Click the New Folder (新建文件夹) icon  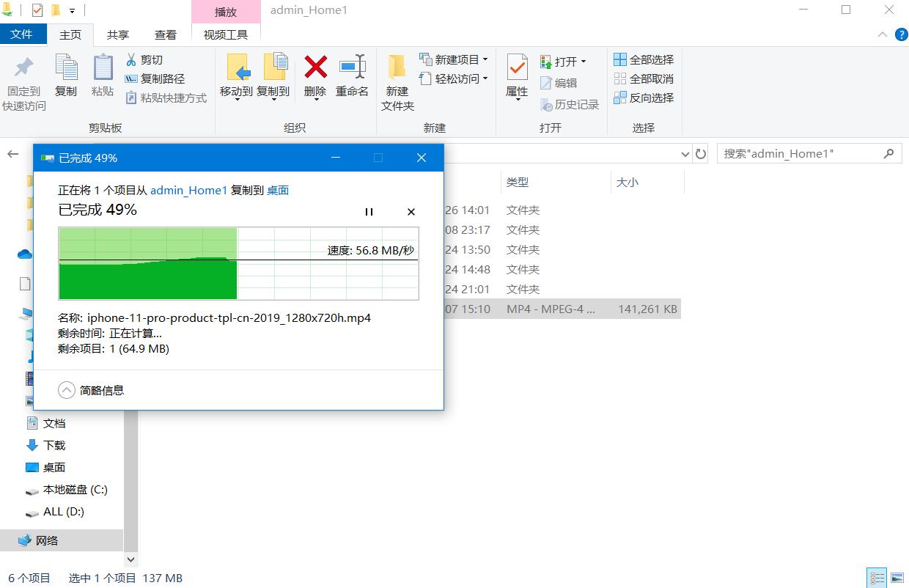click(x=396, y=81)
